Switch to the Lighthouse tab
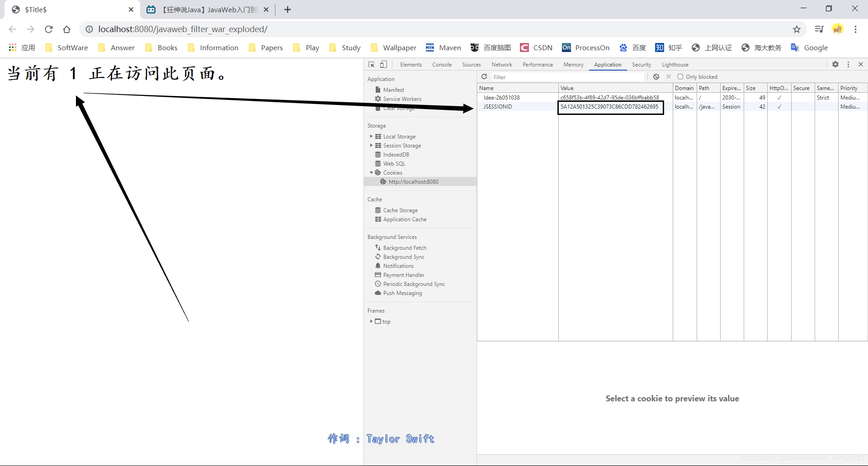Image resolution: width=868 pixels, height=466 pixels. [675, 65]
